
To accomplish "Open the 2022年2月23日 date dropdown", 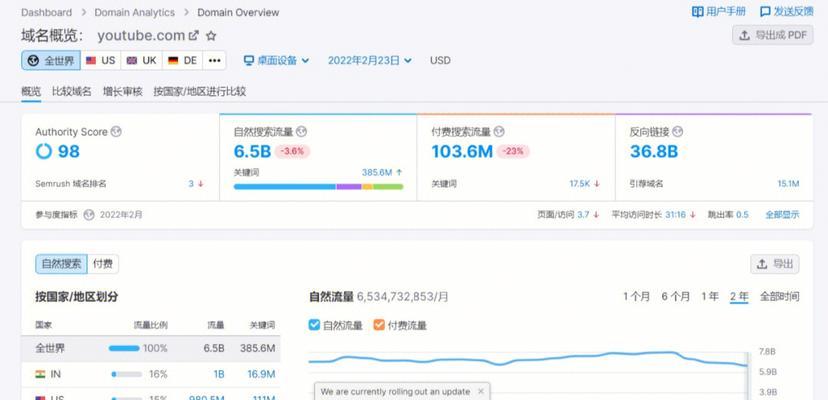I will pyautogui.click(x=370, y=60).
